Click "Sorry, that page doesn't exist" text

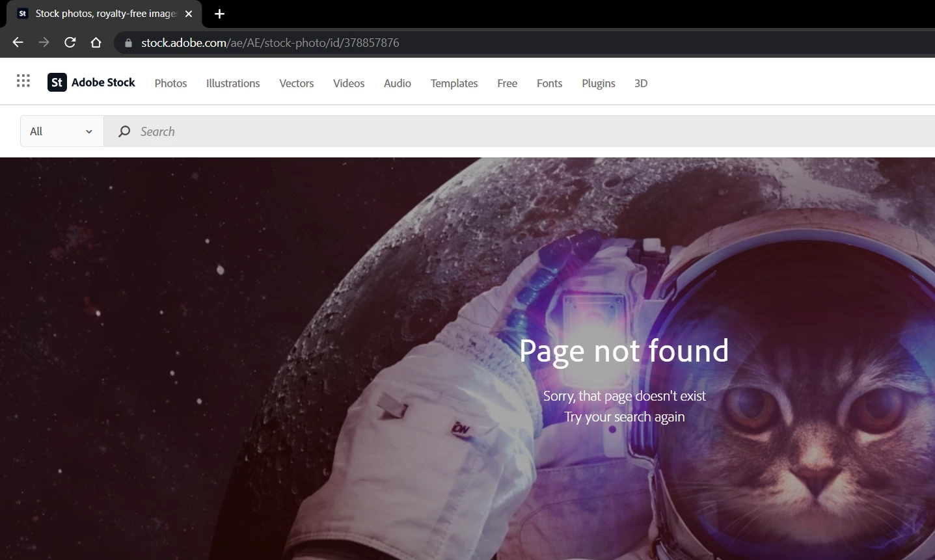point(625,396)
